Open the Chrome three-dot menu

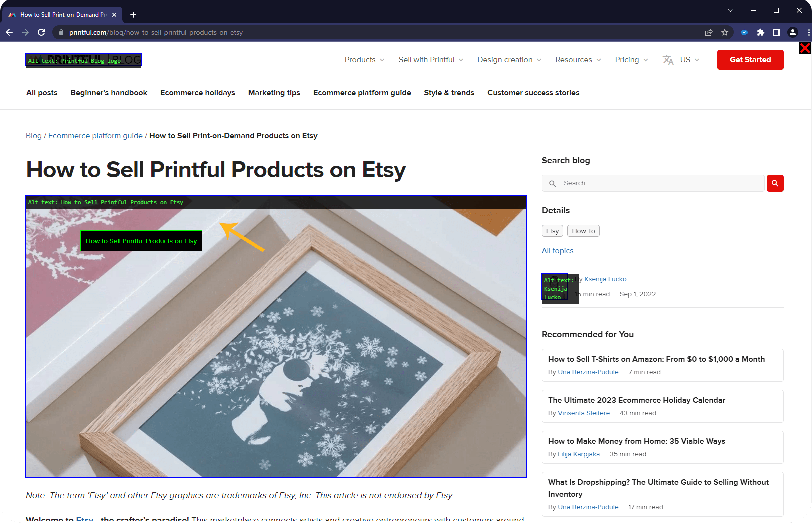pos(808,32)
